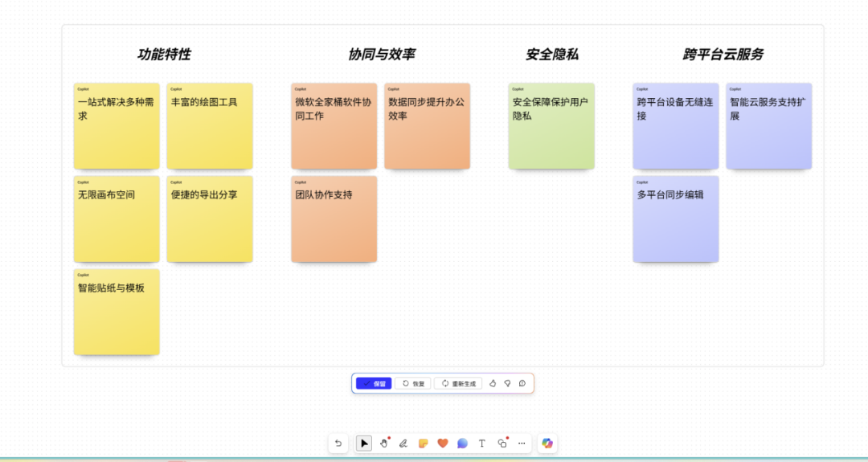Give thumbs down feedback on result

507,383
